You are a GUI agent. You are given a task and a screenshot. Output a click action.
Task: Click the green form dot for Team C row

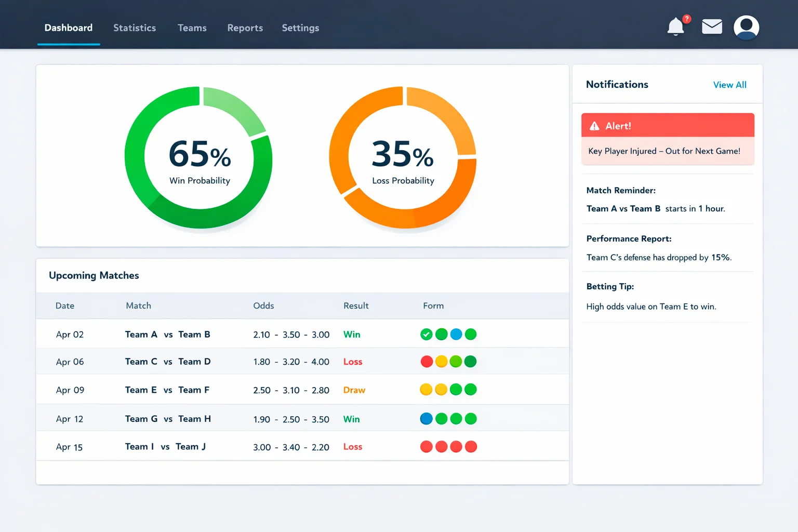click(x=456, y=361)
